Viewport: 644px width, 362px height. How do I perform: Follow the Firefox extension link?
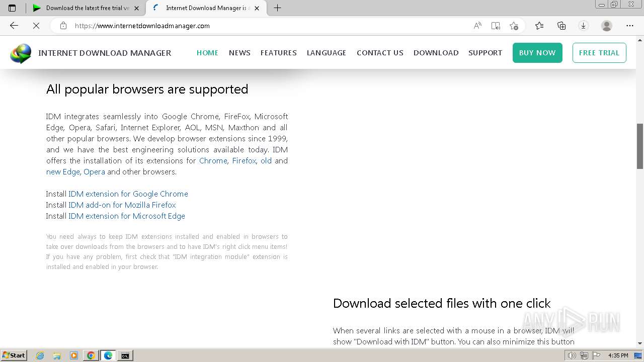click(244, 161)
